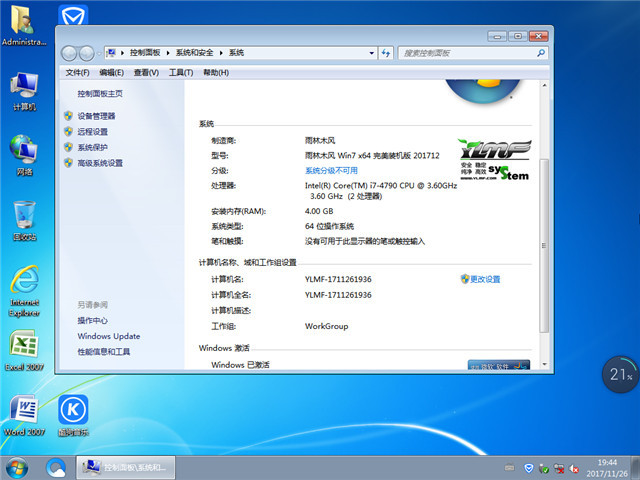
Task: Select the computer name YLMF-1711261936 text
Action: click(338, 280)
